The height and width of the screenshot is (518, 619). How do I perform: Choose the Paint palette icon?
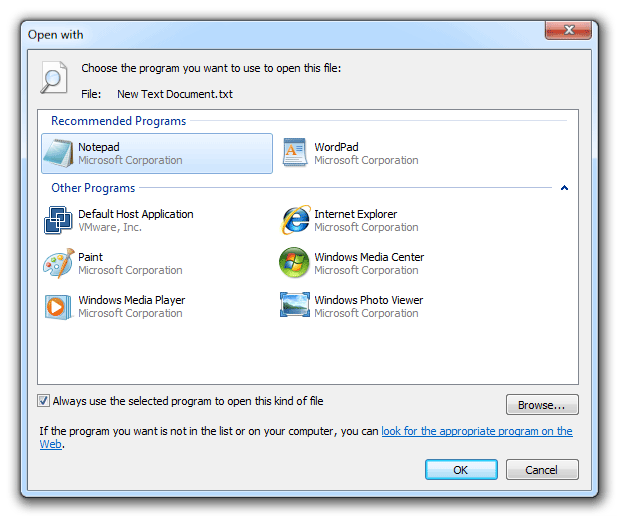[58, 263]
